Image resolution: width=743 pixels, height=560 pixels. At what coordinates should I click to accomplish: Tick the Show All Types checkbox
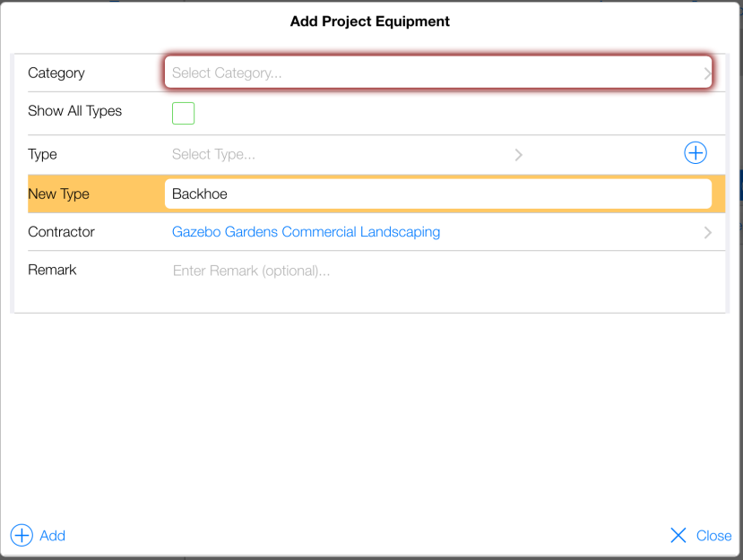(183, 113)
